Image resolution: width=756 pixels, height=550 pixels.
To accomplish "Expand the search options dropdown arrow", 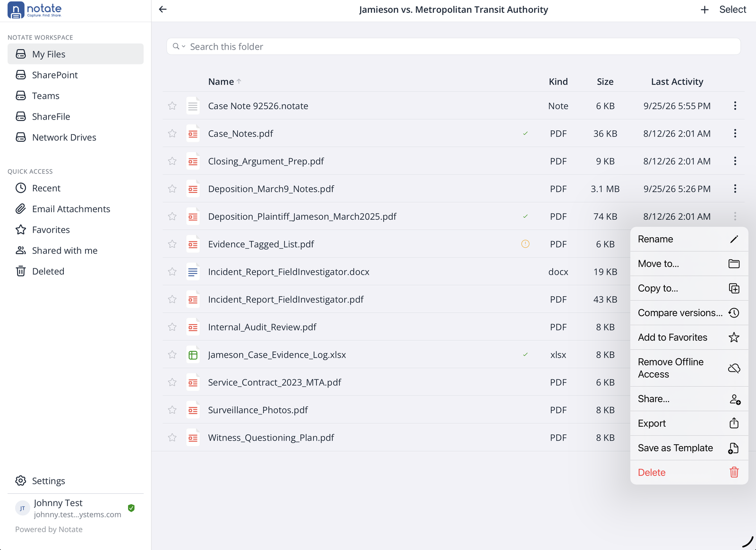I will click(184, 46).
